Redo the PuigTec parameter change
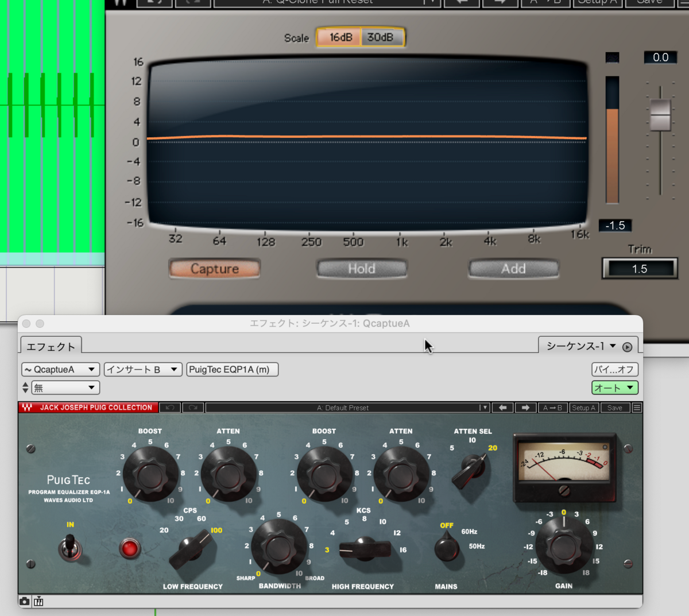 [193, 408]
